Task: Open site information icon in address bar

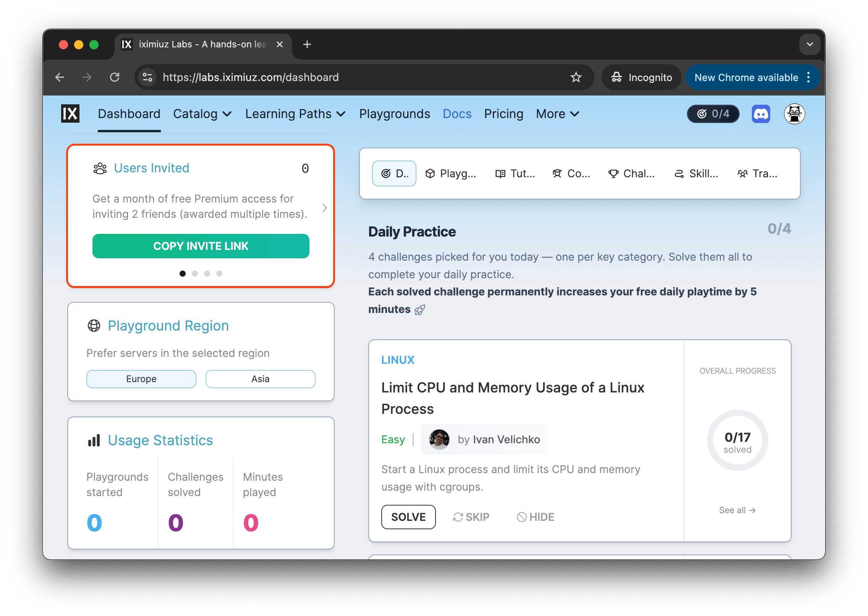Action: tap(147, 77)
